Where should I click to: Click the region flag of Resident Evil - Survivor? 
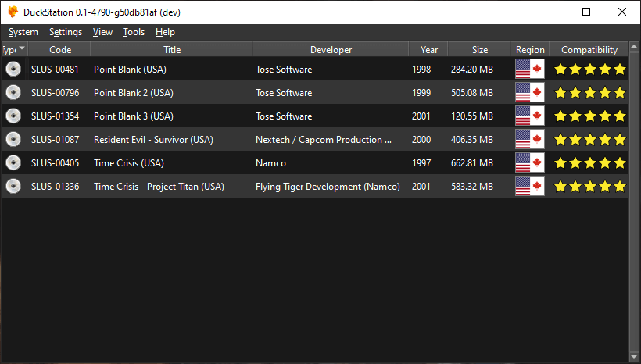coord(530,139)
